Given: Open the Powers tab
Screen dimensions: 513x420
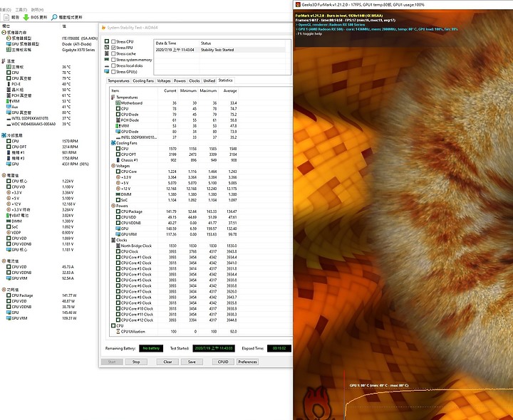Looking at the screenshot, I should pyautogui.click(x=180, y=80).
